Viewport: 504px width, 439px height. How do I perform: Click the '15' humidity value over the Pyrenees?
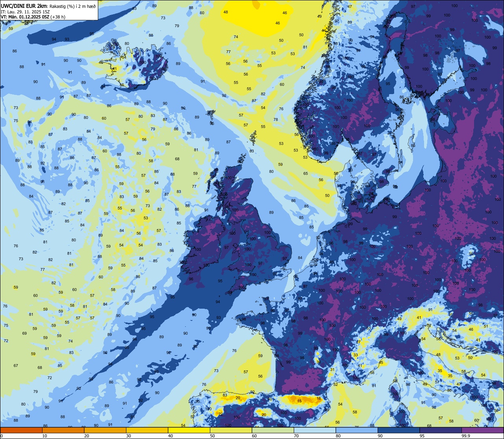[x=300, y=401]
